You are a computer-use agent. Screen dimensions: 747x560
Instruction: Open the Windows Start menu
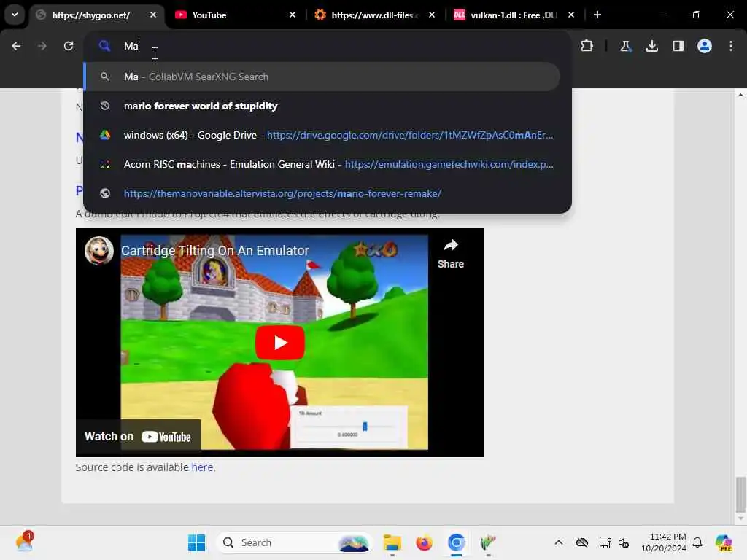[x=196, y=542]
